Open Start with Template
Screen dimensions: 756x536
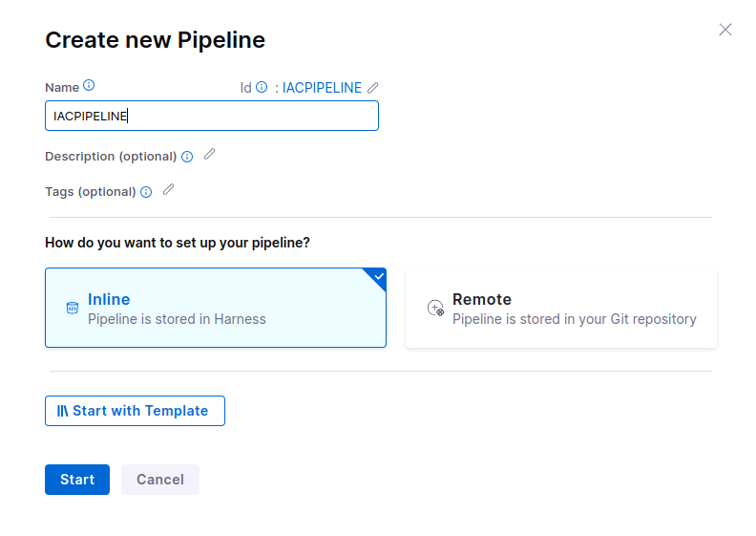[135, 411]
